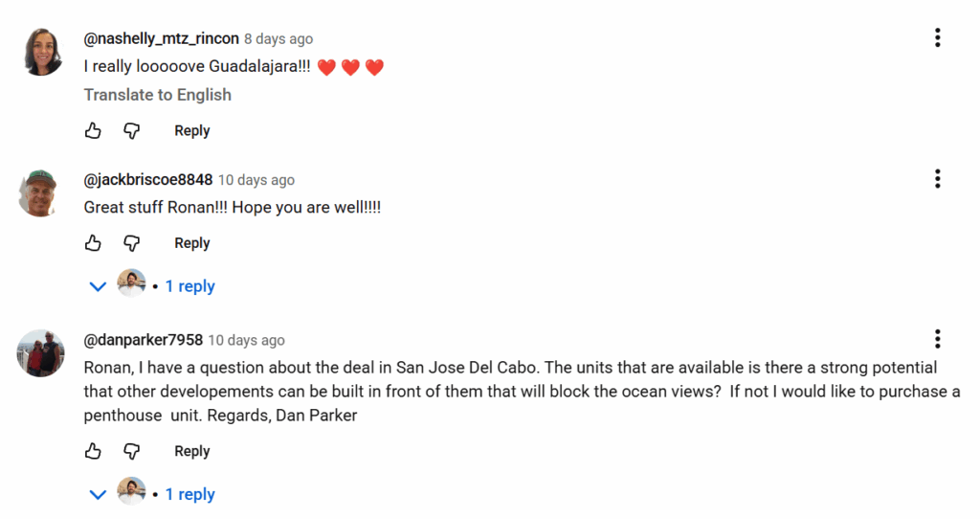Expand the reply under danparker7958's comment
This screenshot has height=519, width=980.
(189, 494)
